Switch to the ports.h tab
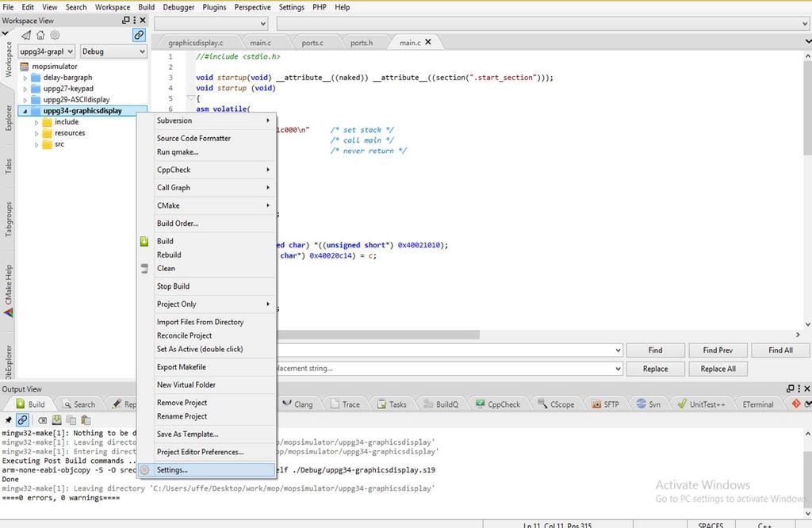Image resolution: width=812 pixels, height=528 pixels. (361, 43)
